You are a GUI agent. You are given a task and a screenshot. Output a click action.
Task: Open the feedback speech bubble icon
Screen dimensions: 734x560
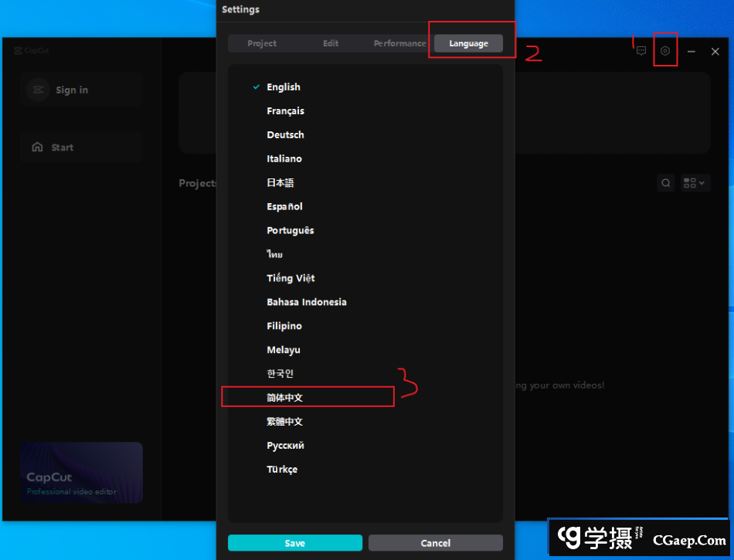coord(641,50)
